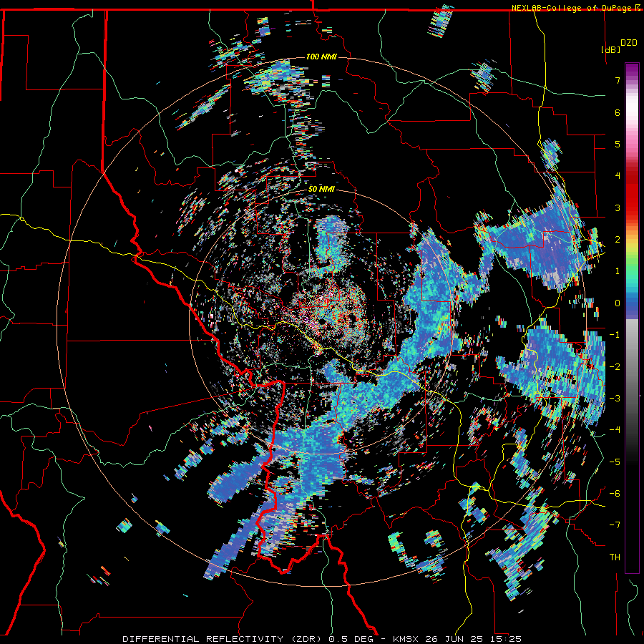Screen dimensions: 644x644
Task: Click the NEXLAB-College of DuPage title text
Action: [573, 8]
